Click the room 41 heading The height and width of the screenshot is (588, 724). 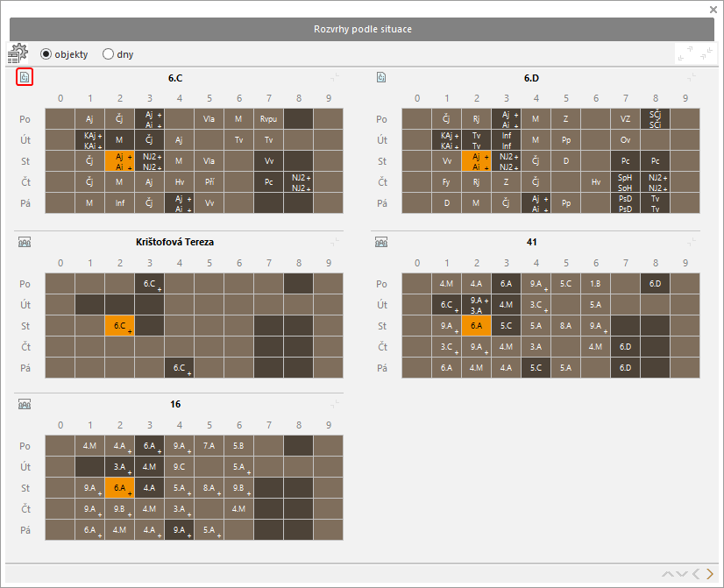click(531, 242)
